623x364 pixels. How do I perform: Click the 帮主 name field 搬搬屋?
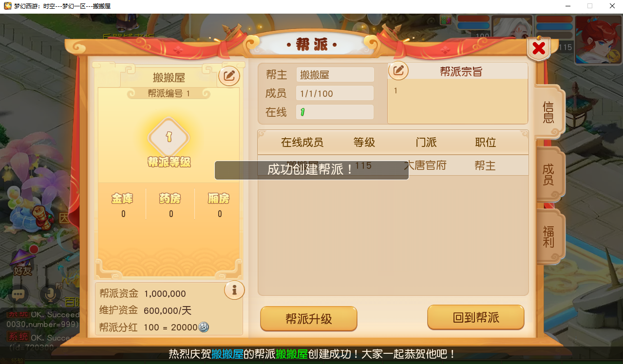[x=335, y=75]
